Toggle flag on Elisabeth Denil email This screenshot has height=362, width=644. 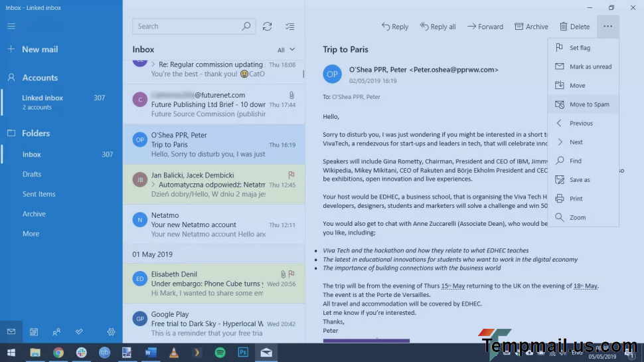291,274
